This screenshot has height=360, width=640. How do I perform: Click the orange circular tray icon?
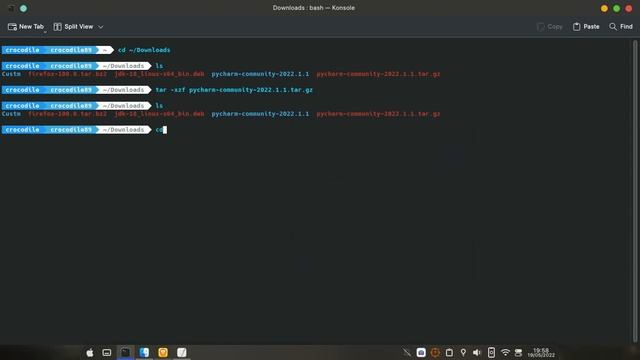(x=435, y=352)
